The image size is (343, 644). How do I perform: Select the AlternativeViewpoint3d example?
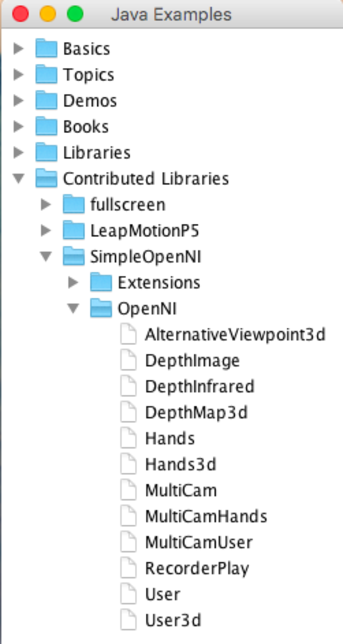(x=235, y=335)
